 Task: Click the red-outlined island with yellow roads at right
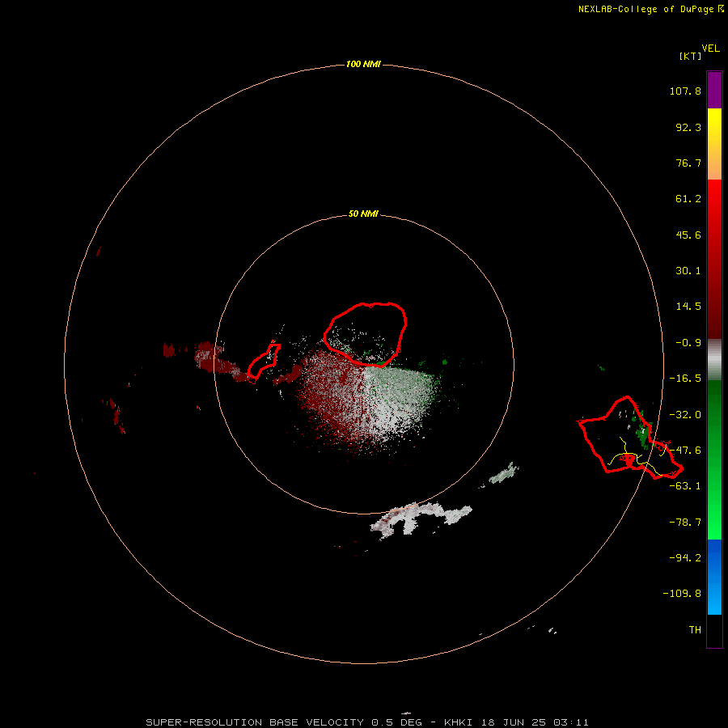(629, 438)
